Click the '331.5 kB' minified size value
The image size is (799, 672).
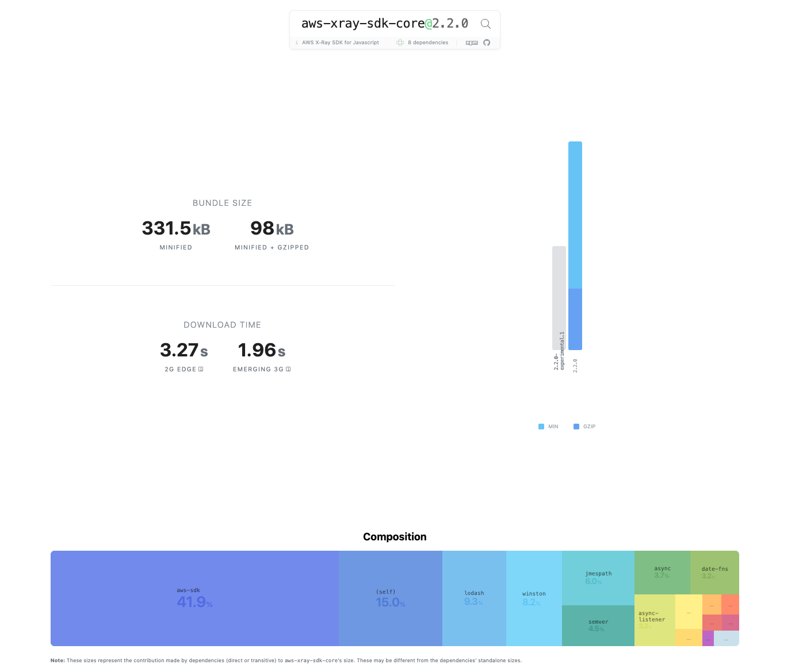pyautogui.click(x=176, y=228)
